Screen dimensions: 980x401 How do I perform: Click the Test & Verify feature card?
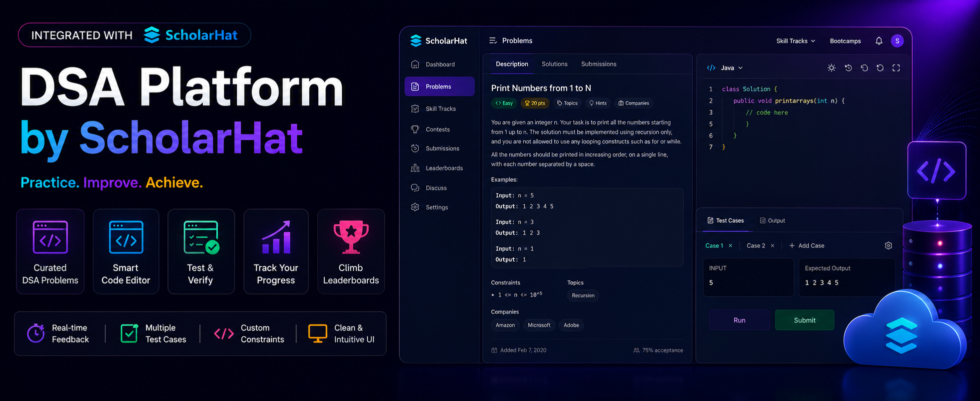pyautogui.click(x=201, y=251)
